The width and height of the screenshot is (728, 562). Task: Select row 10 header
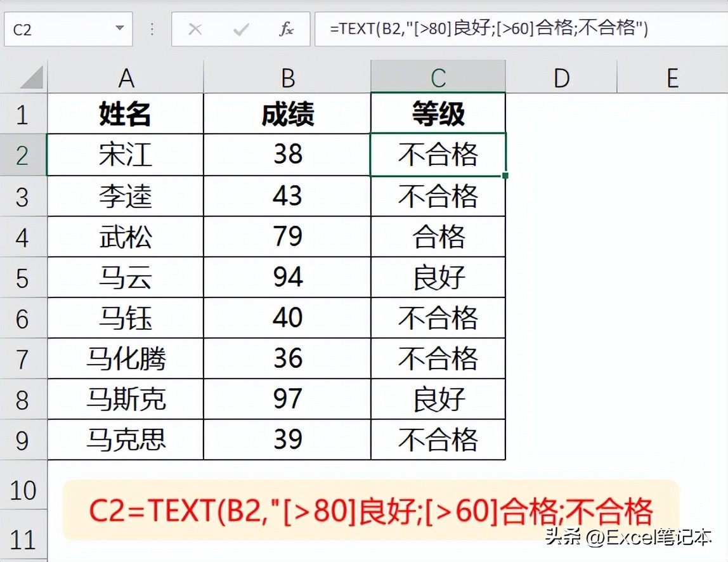click(x=23, y=490)
